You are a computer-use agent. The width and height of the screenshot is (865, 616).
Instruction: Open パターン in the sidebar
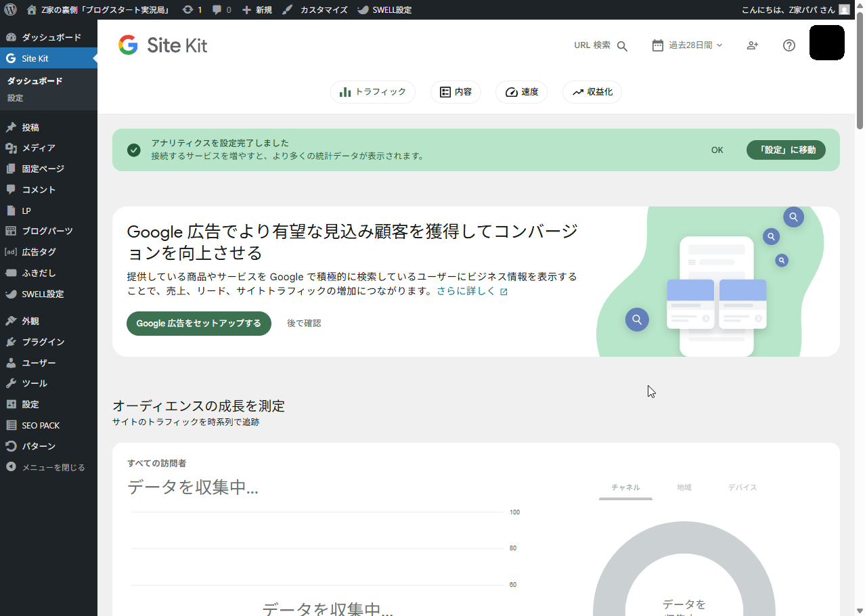[49, 446]
